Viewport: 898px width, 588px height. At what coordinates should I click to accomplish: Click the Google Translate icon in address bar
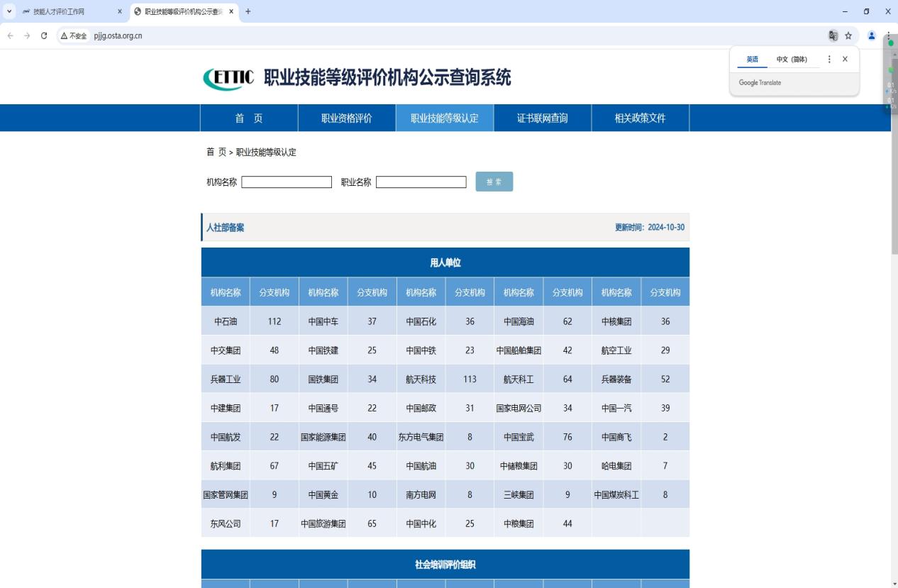833,36
